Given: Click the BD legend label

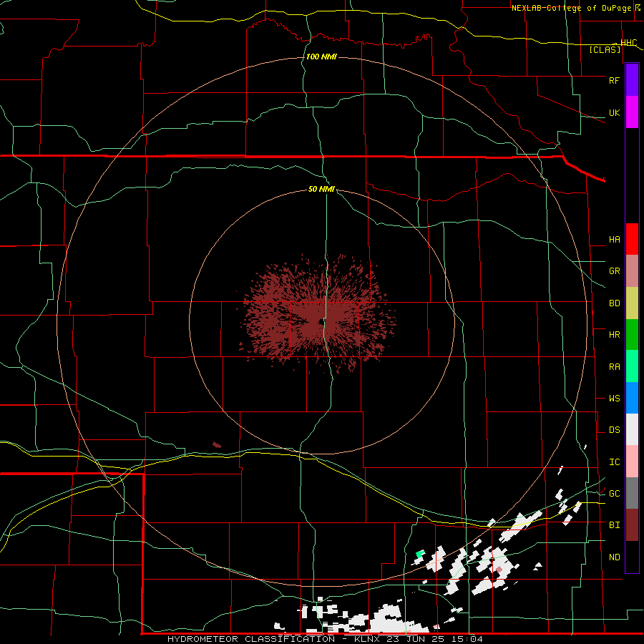Looking at the screenshot, I should tap(615, 303).
